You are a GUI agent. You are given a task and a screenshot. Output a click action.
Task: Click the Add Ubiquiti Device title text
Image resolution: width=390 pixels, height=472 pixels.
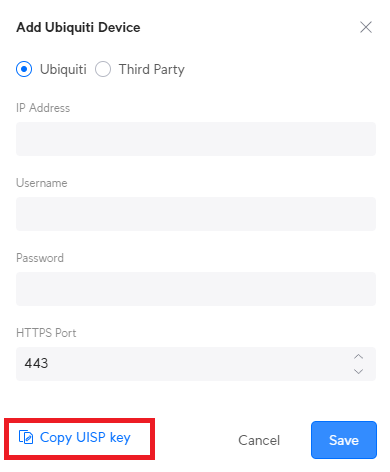pyautogui.click(x=78, y=27)
